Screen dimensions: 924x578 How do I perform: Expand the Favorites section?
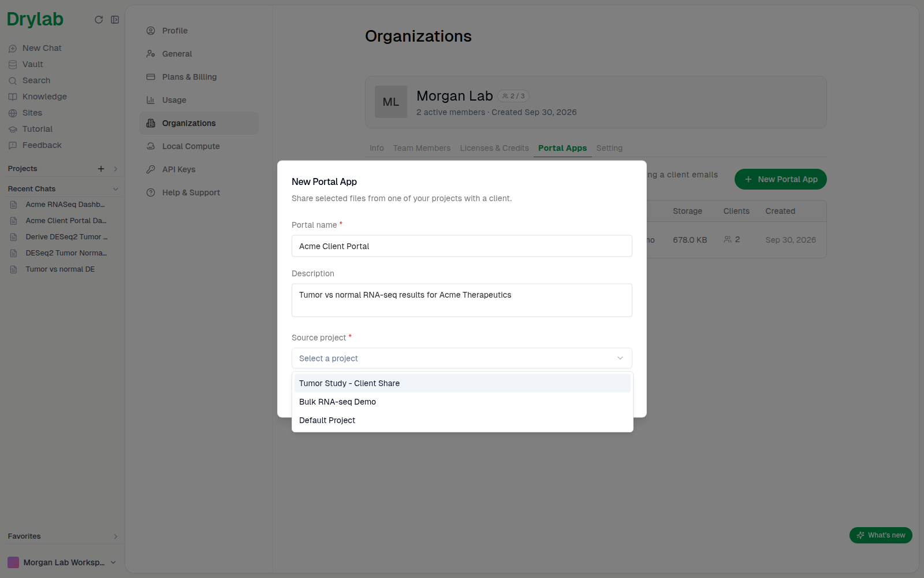115,536
